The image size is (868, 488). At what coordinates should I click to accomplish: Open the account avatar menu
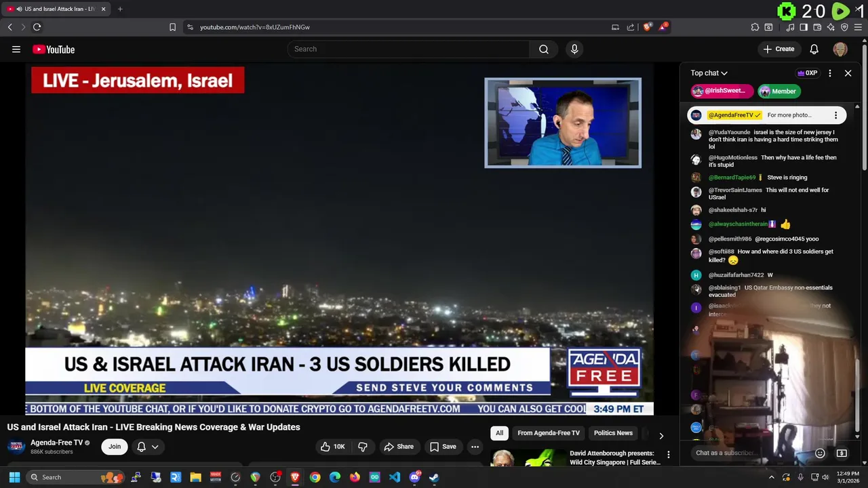840,49
